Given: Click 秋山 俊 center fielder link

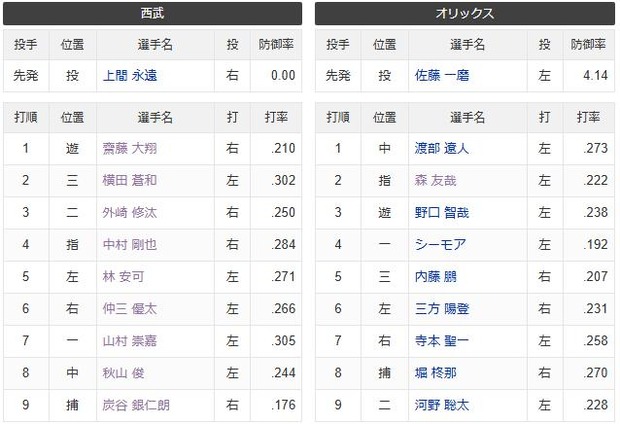Looking at the screenshot, I should click(123, 373).
